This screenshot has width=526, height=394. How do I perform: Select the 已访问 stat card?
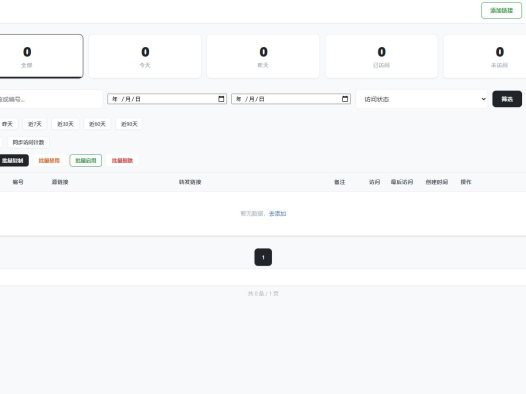click(381, 56)
